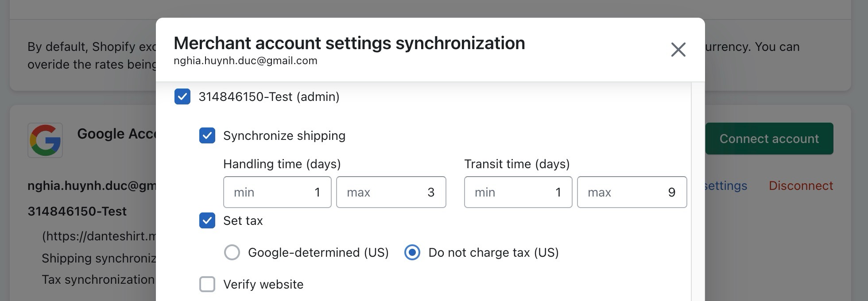Open the settings link beside Disconnect
The image size is (868, 301).
pyautogui.click(x=726, y=185)
